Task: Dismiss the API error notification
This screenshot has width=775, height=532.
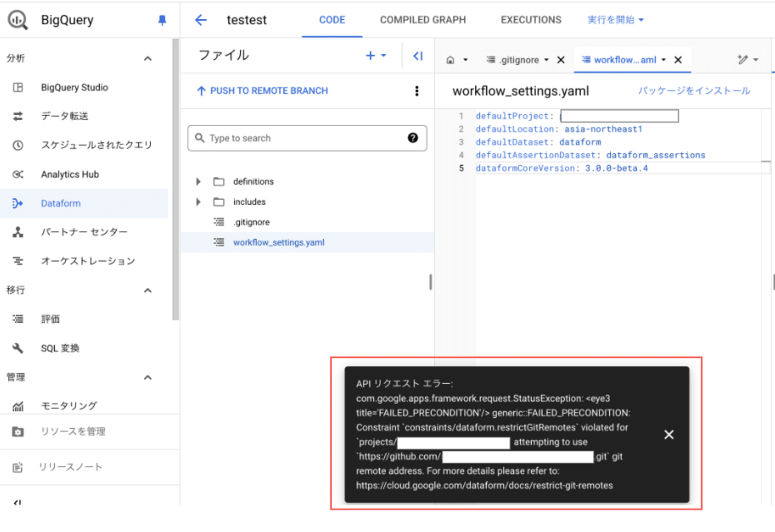Action: tap(669, 435)
